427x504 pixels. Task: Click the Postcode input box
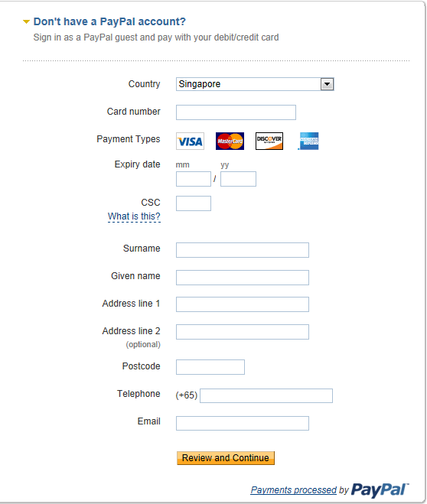210,367
